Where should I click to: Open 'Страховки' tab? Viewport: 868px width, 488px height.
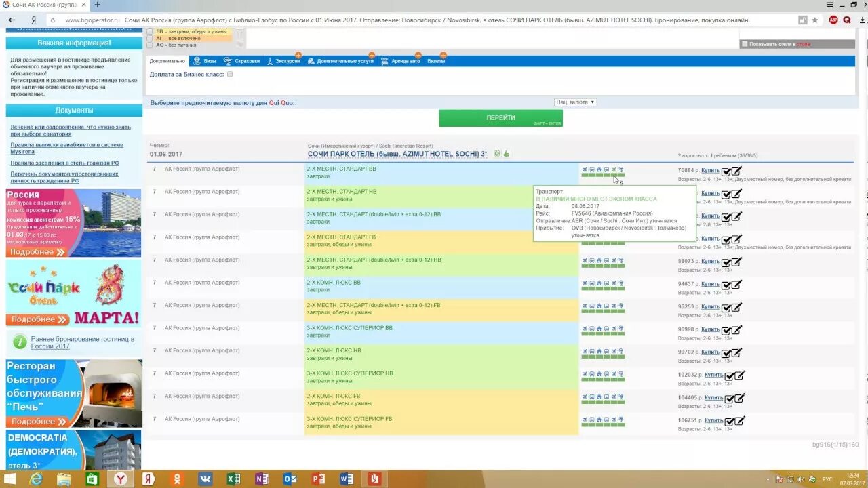pos(241,61)
